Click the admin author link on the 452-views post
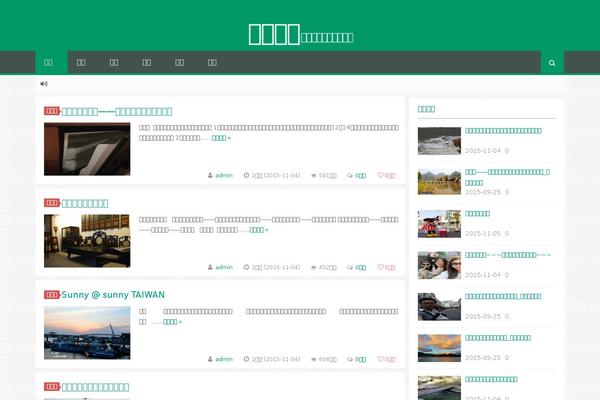The image size is (600, 400). click(x=224, y=267)
